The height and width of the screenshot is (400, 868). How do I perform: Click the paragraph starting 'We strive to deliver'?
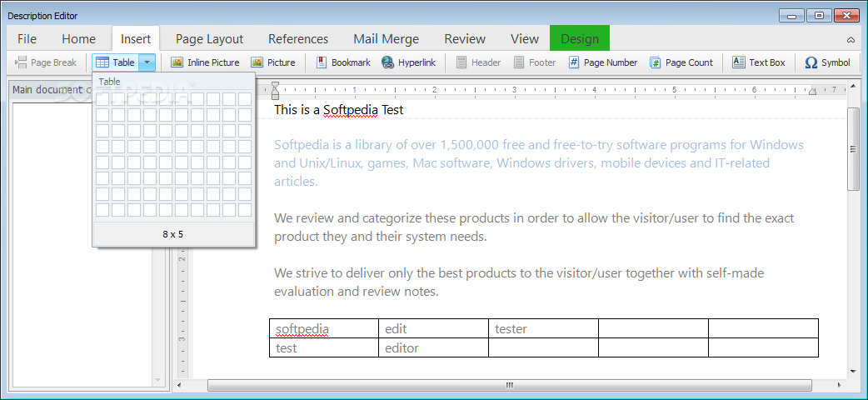point(519,282)
